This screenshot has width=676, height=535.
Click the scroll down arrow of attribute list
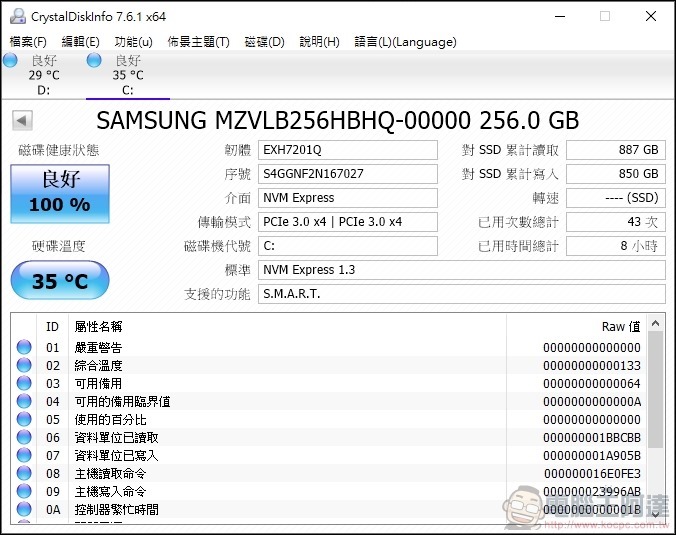(656, 514)
